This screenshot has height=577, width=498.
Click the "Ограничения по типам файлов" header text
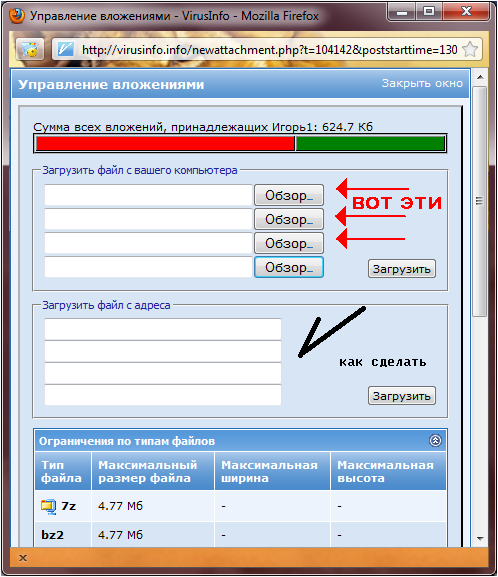[127, 441]
